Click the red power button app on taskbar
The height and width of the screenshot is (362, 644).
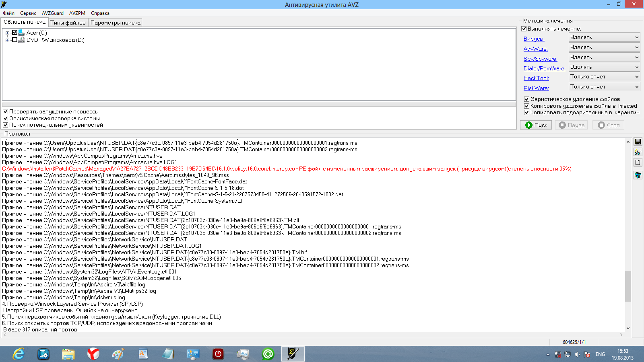218,354
